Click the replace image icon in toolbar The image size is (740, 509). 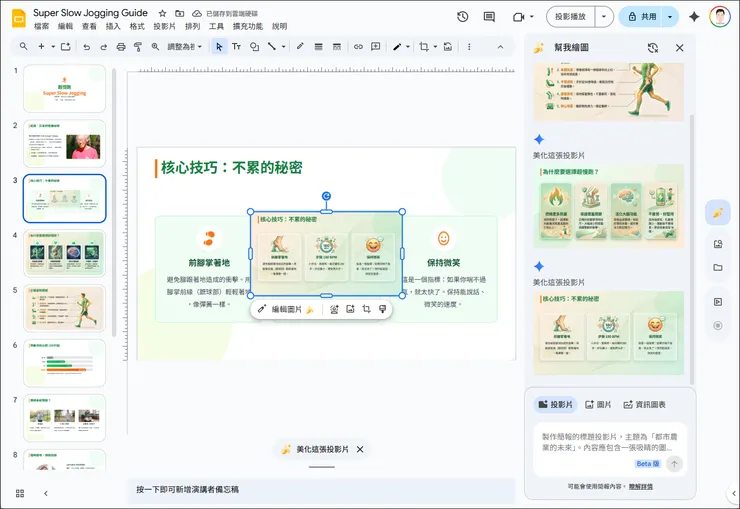pyautogui.click(x=448, y=47)
